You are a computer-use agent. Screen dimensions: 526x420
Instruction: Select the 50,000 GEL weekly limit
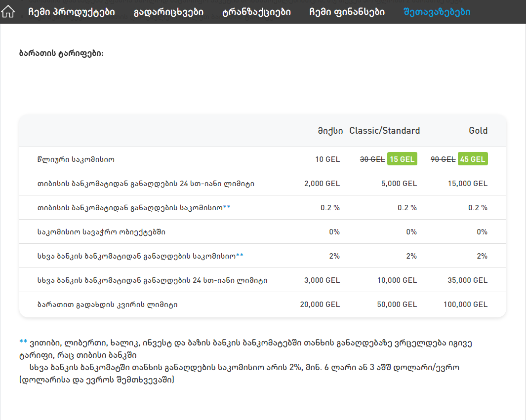(x=397, y=305)
